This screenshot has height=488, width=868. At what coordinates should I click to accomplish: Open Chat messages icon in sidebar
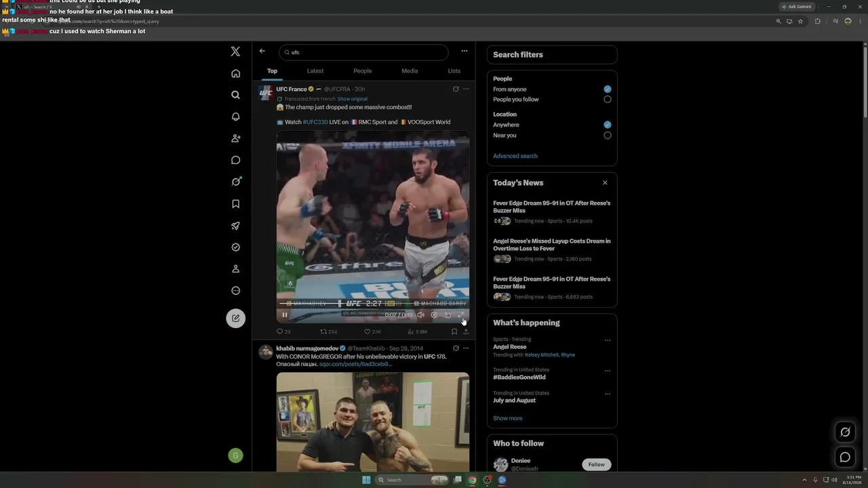pyautogui.click(x=235, y=160)
